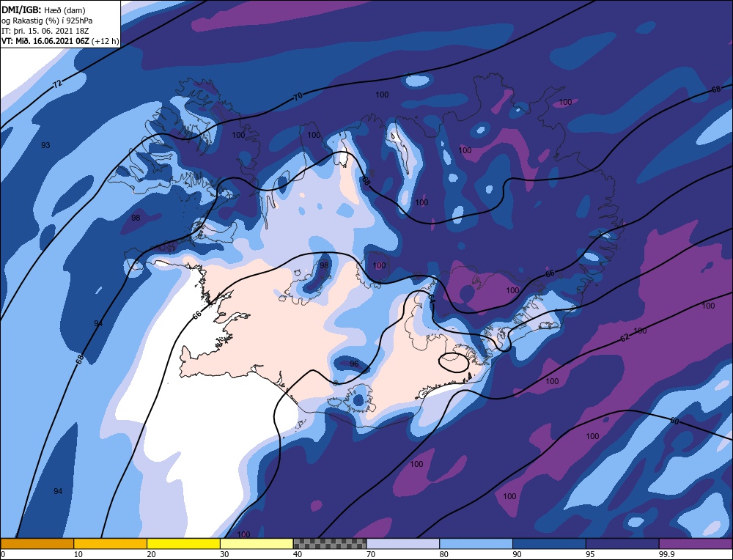The height and width of the screenshot is (560, 733).
Task: Click the '95' legend tick label
Action: pyautogui.click(x=590, y=554)
